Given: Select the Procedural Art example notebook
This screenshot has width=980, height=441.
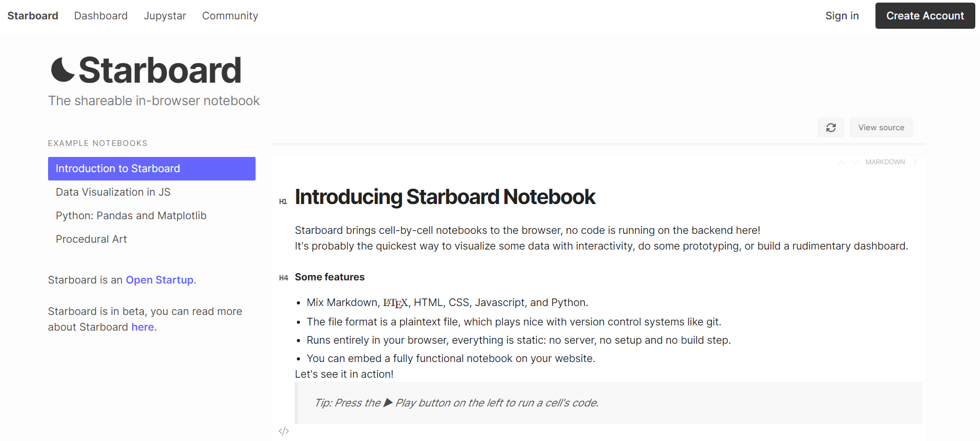Looking at the screenshot, I should click(x=91, y=239).
